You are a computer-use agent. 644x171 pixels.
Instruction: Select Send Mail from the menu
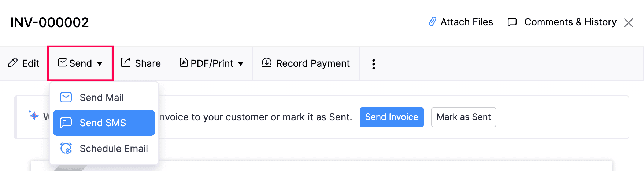pos(102,98)
